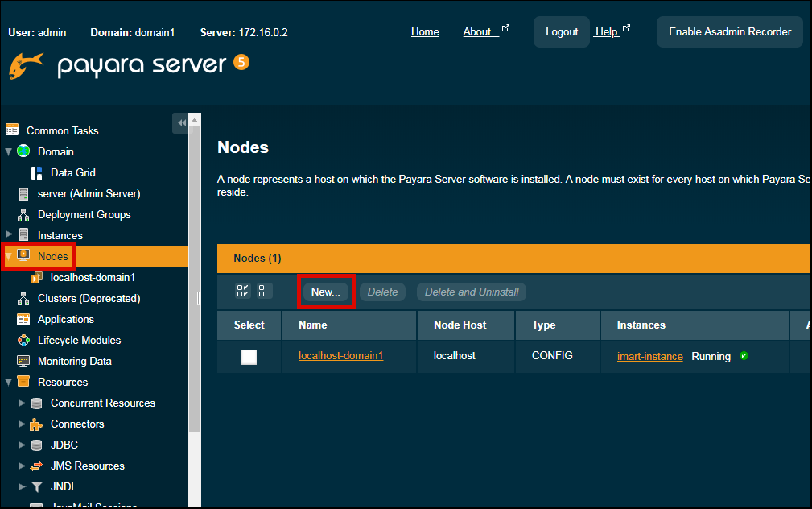Click the Select All rows icon
812x509 pixels.
point(241,291)
